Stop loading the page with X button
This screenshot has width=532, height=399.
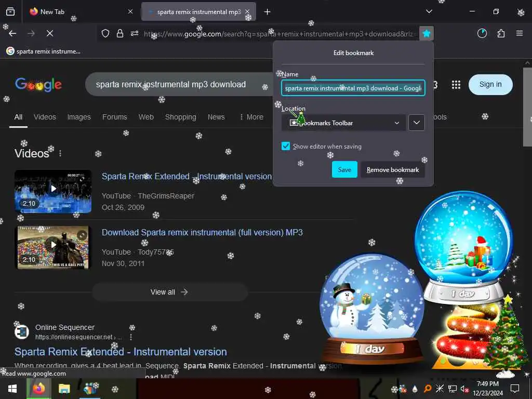[x=50, y=33]
